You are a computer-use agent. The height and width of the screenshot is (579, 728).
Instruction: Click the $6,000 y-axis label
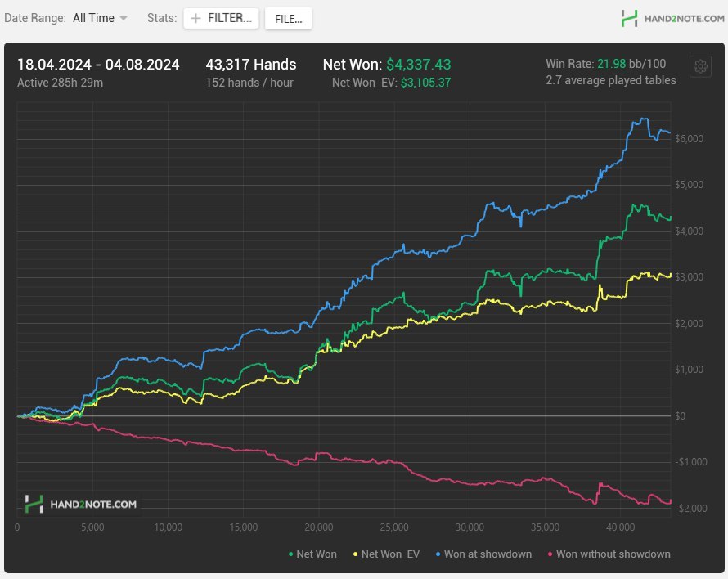point(689,139)
